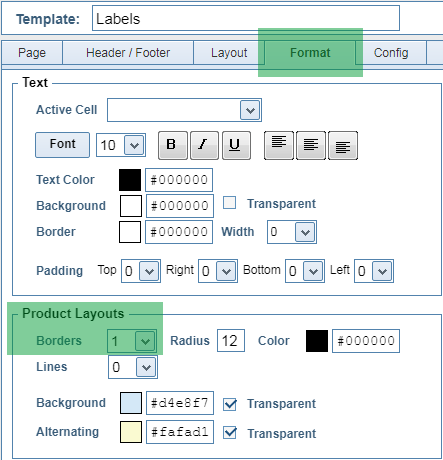This screenshot has height=460, width=443.
Task: Click the Radius input field
Action: 231,341
